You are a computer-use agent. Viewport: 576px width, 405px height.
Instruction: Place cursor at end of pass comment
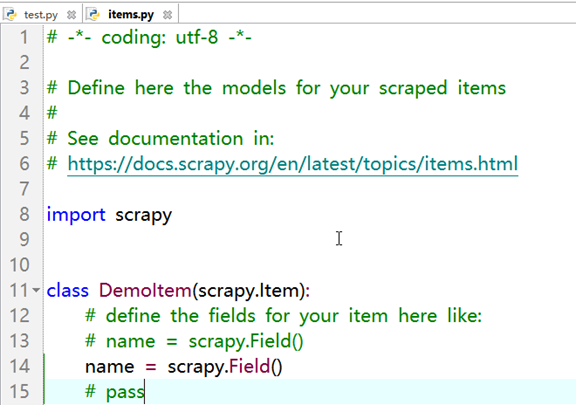[144, 392]
